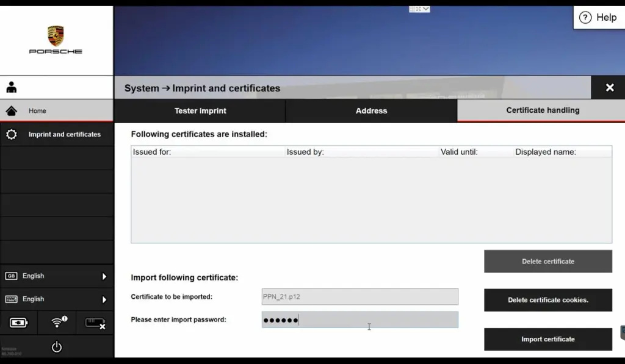Click the disconnected vehicle interface icon
625x364 pixels.
(95, 323)
